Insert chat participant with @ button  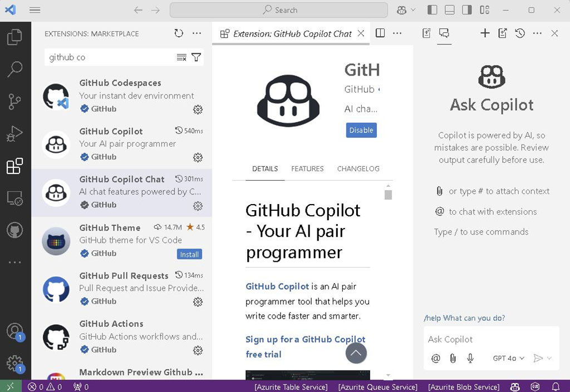[x=435, y=359]
